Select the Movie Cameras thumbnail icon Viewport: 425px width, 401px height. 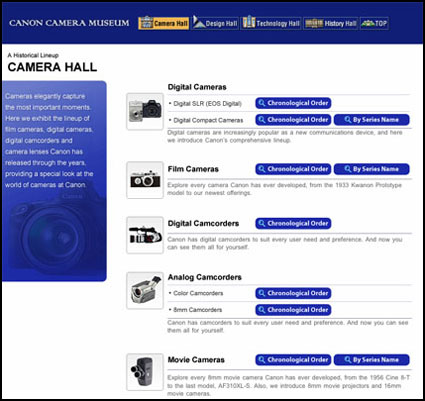coord(145,372)
